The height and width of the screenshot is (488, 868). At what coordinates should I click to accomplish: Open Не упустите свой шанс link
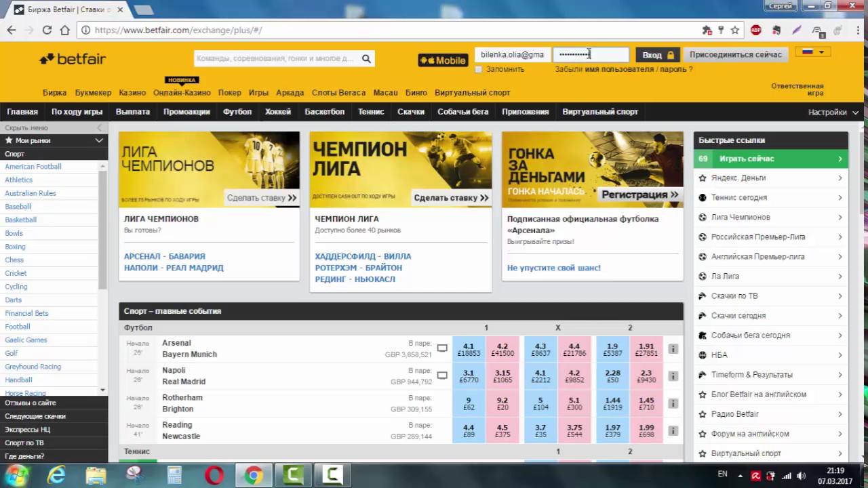(554, 268)
